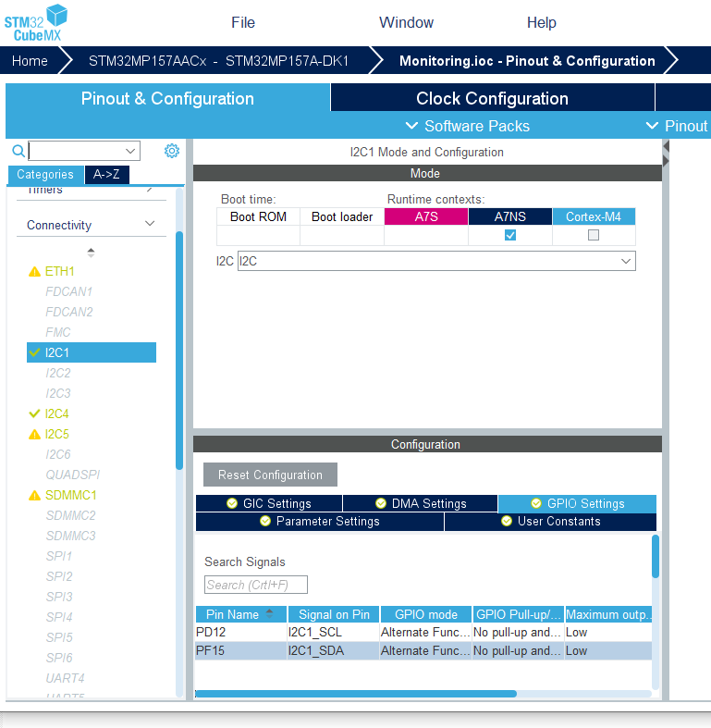Click the Monitoring.ioc - Pinout & Configuration breadcrumb
The height and width of the screenshot is (728, 711).
pyautogui.click(x=527, y=61)
